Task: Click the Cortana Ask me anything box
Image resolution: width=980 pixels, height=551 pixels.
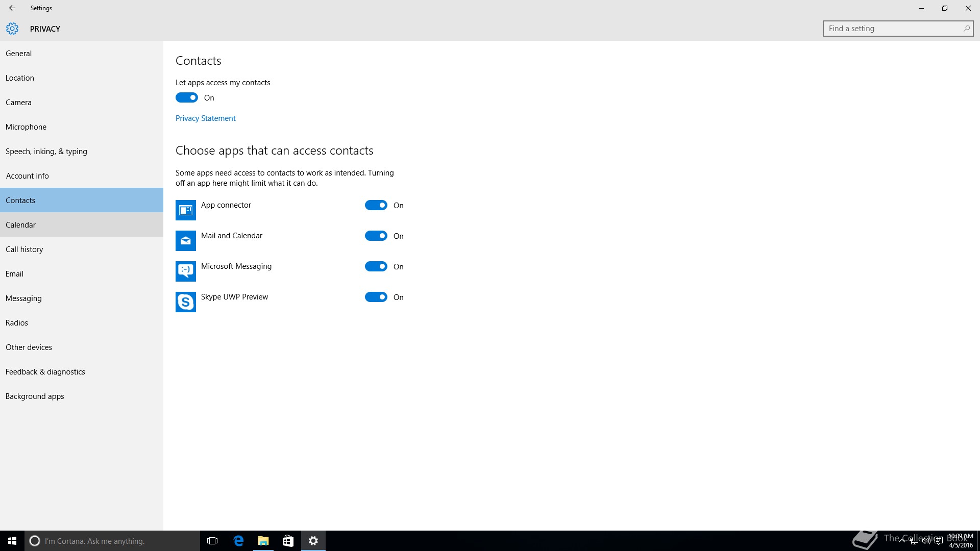Action: click(x=112, y=541)
